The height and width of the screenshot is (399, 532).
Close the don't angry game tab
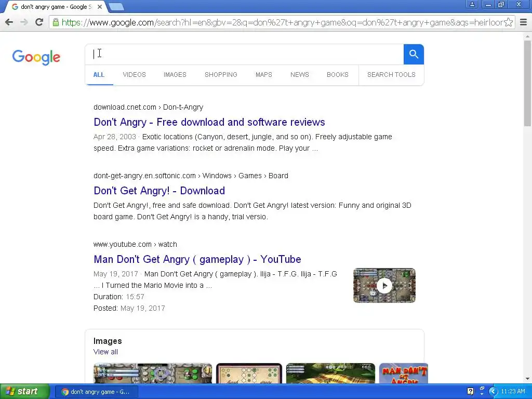100,6
